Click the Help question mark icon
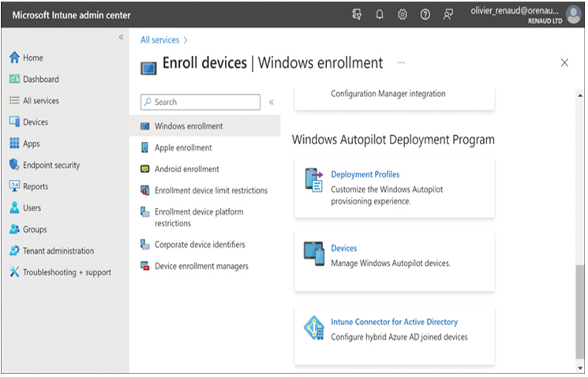 tap(427, 15)
